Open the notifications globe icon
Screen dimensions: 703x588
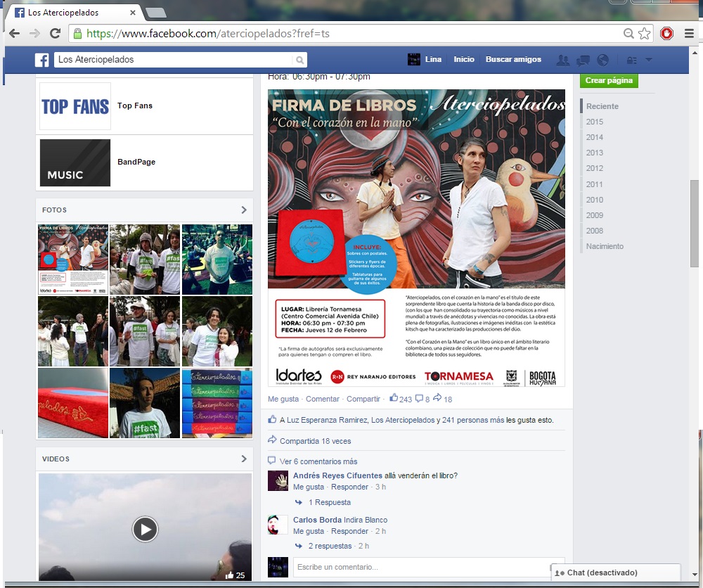[602, 60]
